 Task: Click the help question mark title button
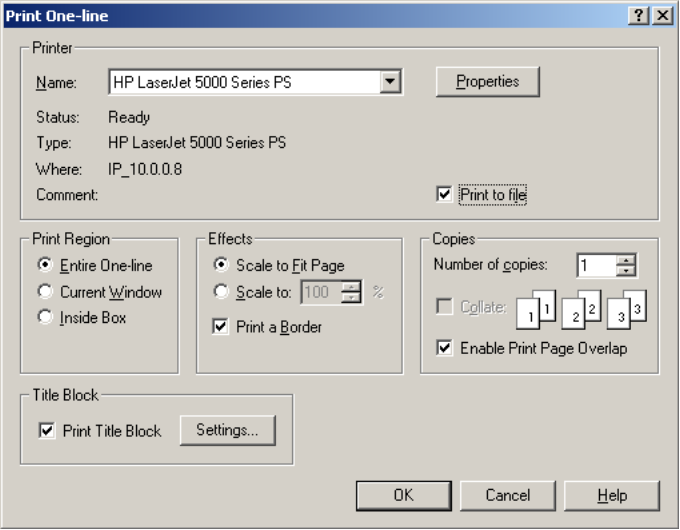click(638, 16)
